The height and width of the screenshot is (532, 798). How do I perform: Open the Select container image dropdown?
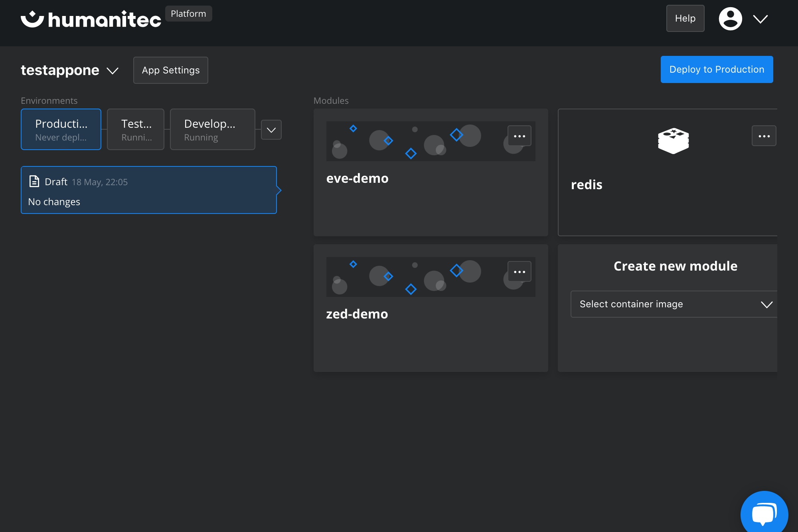674,304
